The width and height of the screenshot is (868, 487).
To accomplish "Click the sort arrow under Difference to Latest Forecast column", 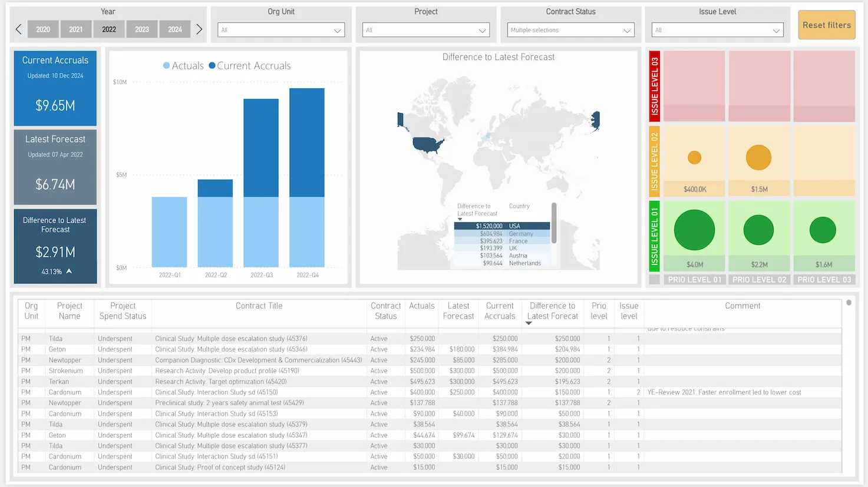I will (529, 323).
